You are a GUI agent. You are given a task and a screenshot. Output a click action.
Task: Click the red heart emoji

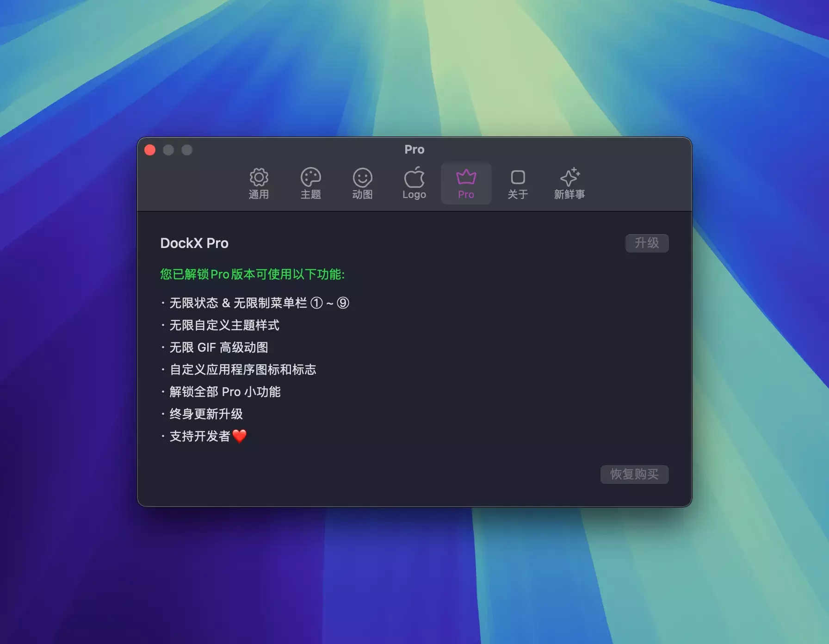pos(239,436)
